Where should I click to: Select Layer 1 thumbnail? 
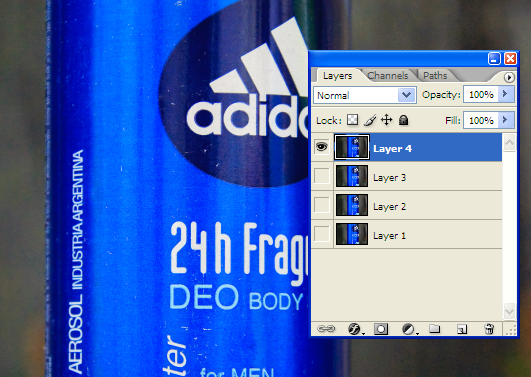tap(352, 234)
